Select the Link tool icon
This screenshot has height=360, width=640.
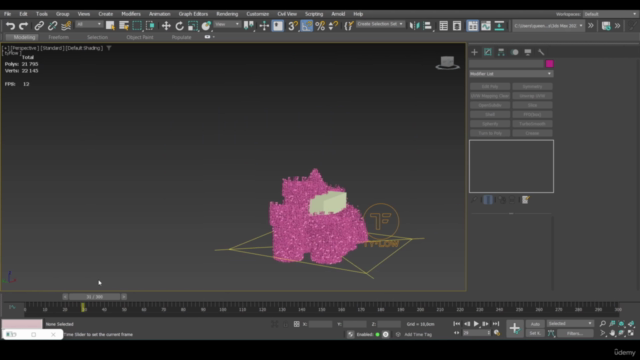tap(39, 26)
